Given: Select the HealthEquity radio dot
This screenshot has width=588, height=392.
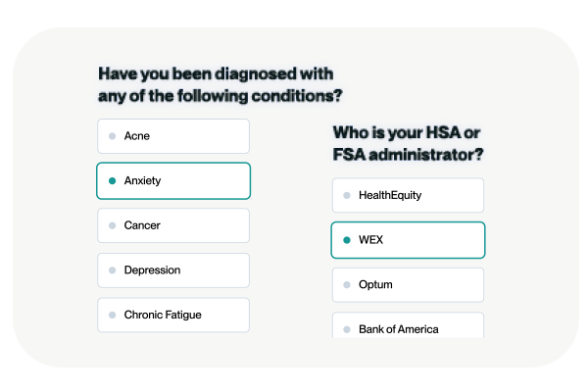Looking at the screenshot, I should coord(347,195).
